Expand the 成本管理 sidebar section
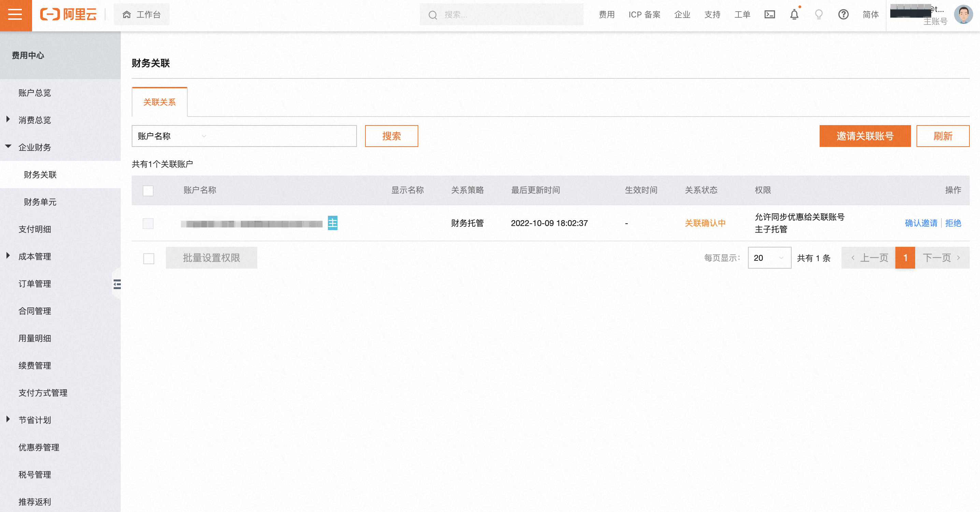 [x=34, y=257]
